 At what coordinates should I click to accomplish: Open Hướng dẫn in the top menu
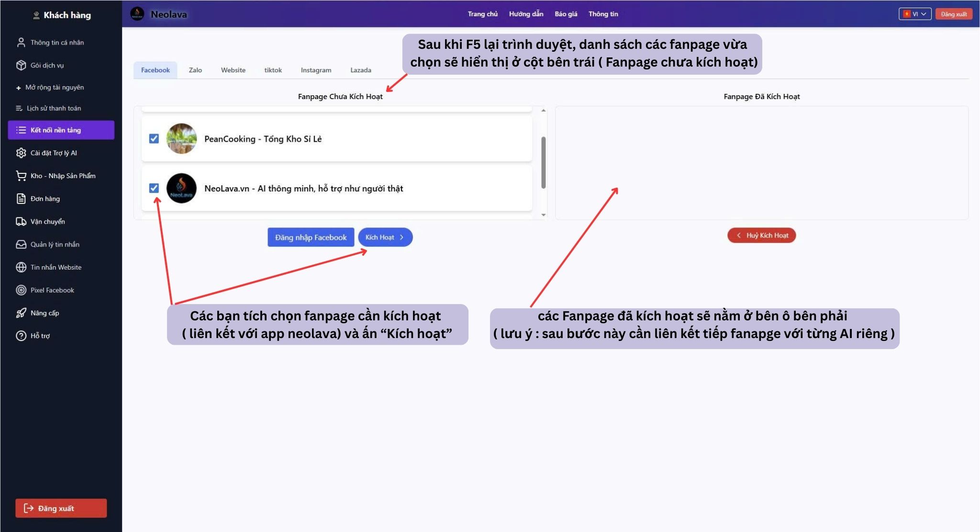pyautogui.click(x=526, y=14)
